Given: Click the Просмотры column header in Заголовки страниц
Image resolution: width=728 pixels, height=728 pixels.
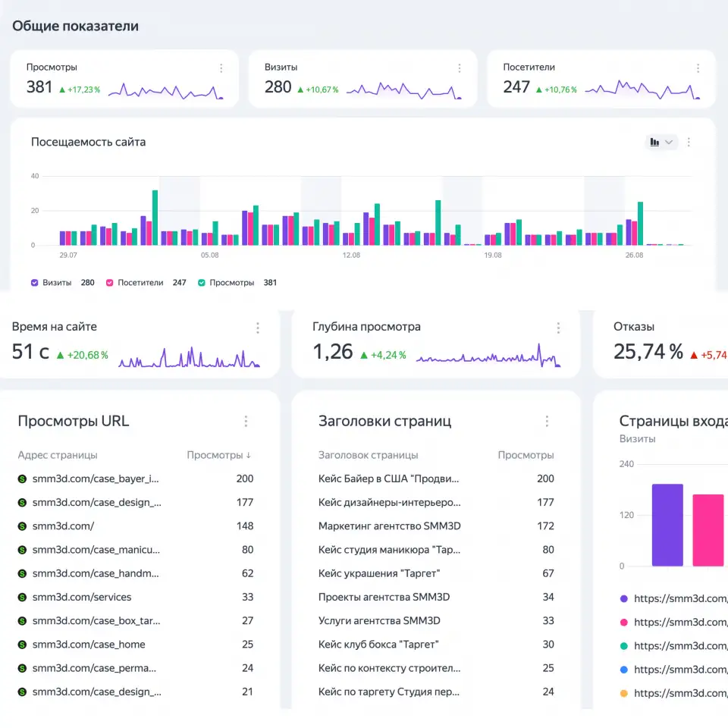Looking at the screenshot, I should (x=526, y=455).
